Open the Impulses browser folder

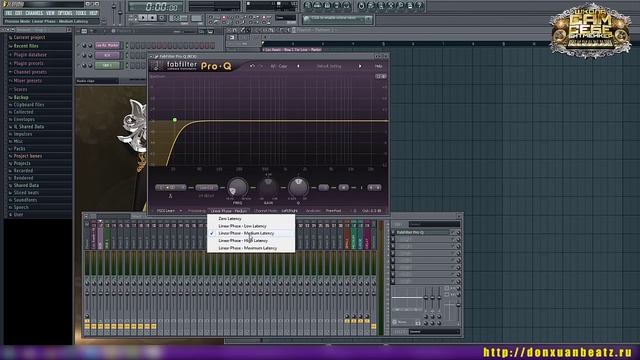tap(23, 134)
